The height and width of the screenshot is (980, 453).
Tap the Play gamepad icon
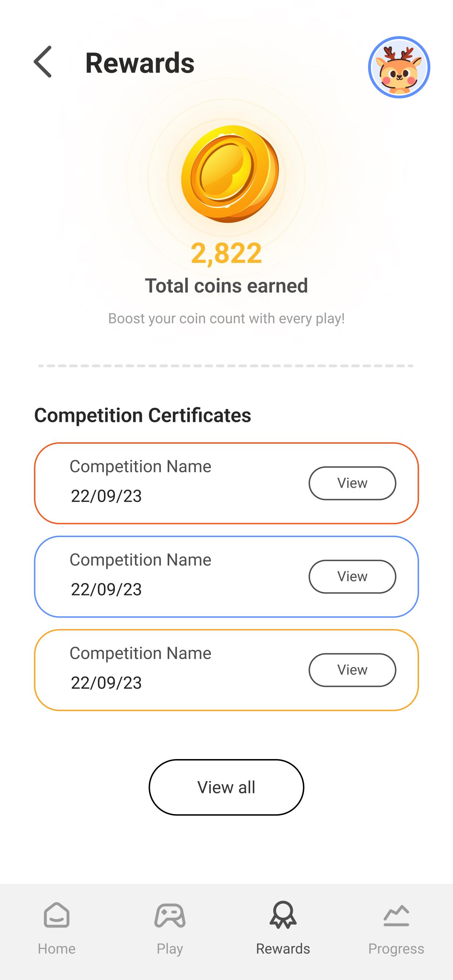pos(170,915)
